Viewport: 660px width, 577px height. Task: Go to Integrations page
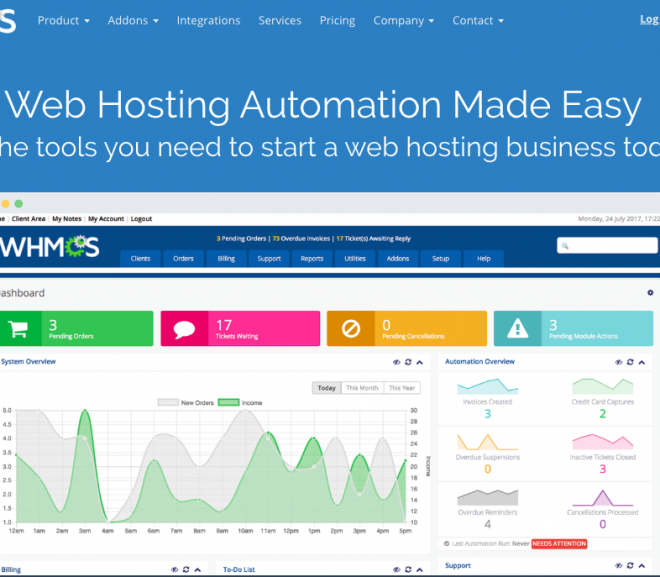208,21
